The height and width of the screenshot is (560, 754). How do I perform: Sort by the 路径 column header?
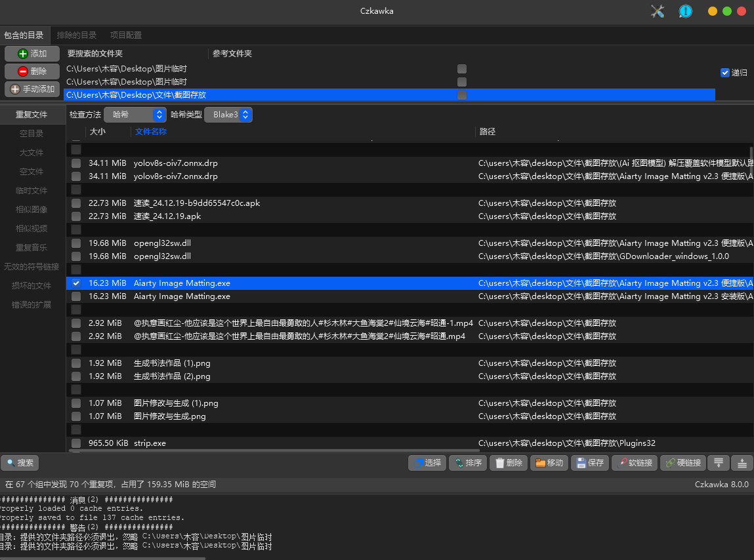(487, 132)
